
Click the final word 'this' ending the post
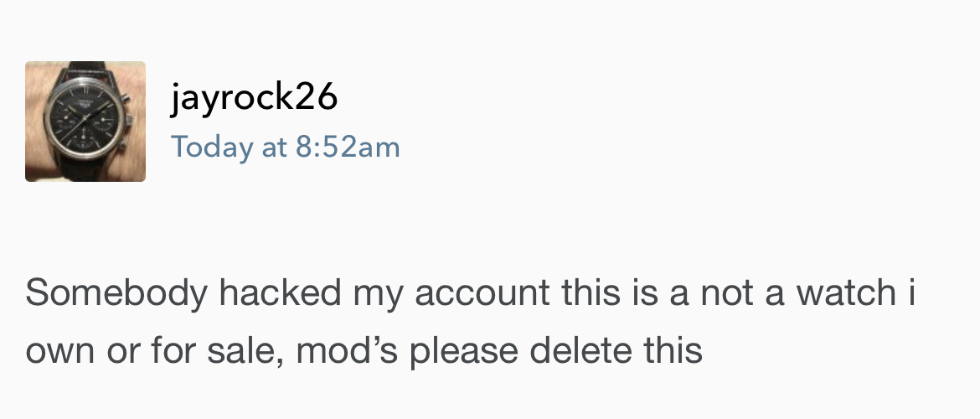[x=674, y=351]
